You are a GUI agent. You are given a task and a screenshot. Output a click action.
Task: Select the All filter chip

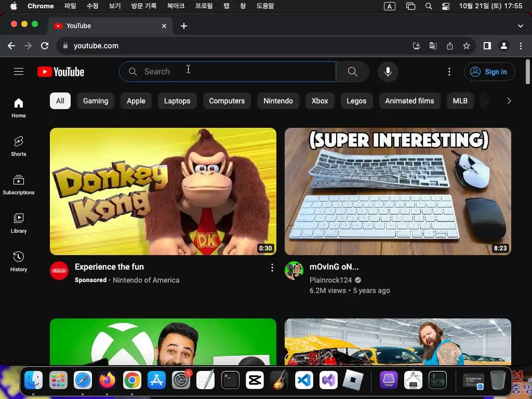coord(60,101)
